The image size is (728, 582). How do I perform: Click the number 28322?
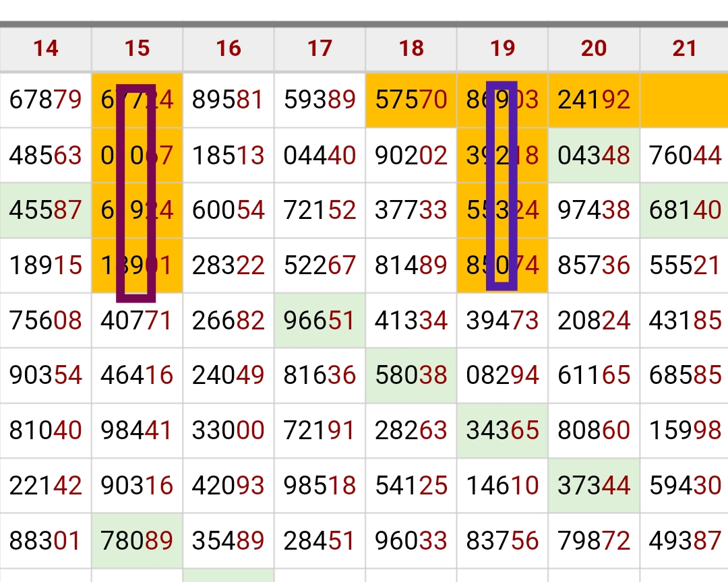[229, 265]
